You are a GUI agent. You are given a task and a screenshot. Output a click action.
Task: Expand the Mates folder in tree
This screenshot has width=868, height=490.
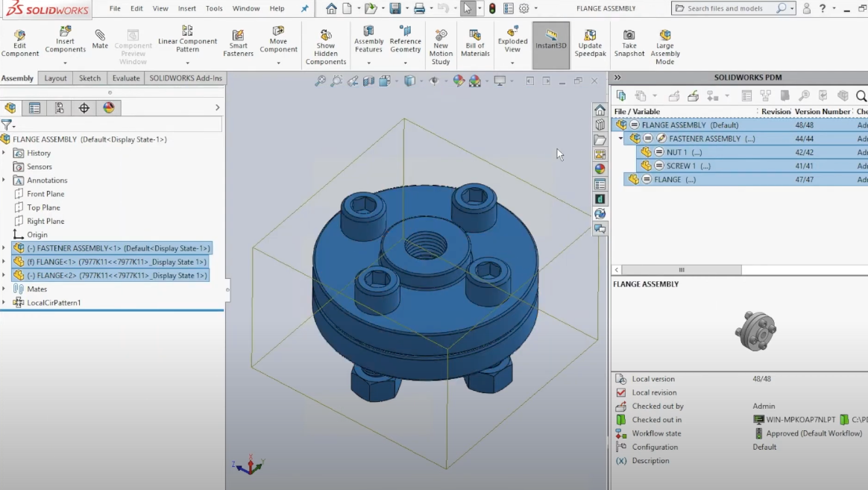(x=4, y=289)
